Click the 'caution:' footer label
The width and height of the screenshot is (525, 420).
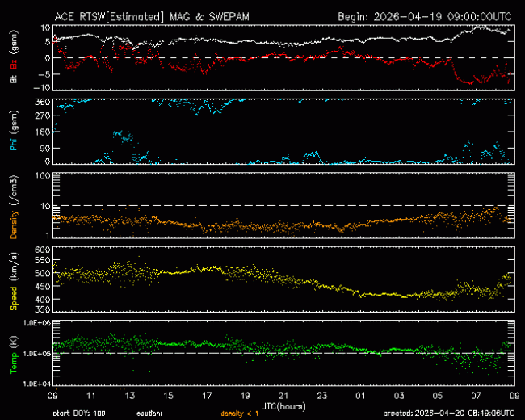(149, 414)
